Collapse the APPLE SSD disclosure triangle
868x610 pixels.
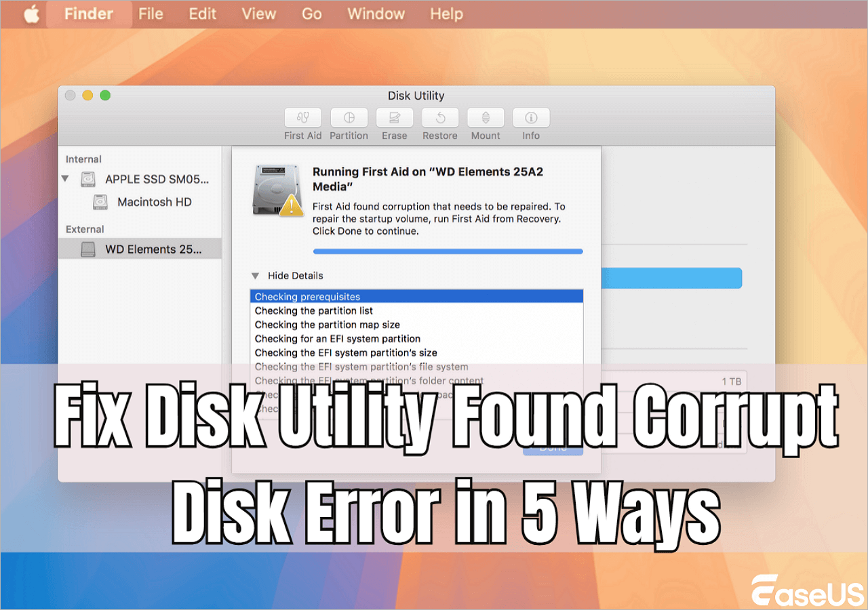click(65, 180)
